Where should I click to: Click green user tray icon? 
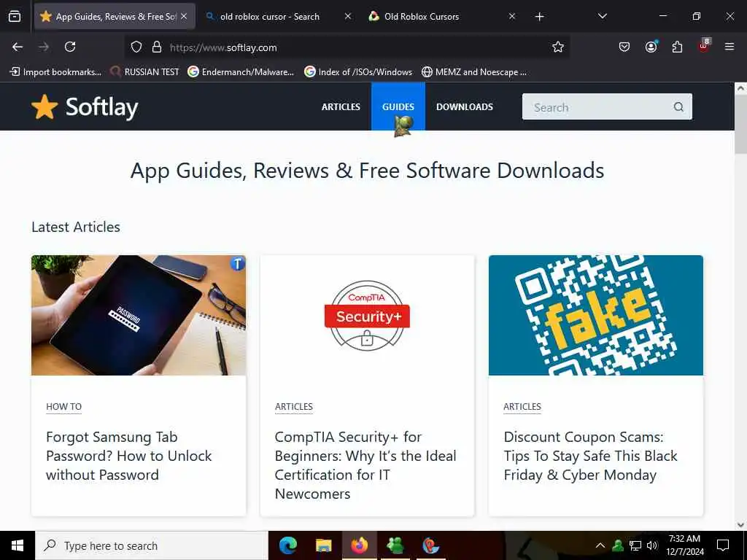(618, 545)
